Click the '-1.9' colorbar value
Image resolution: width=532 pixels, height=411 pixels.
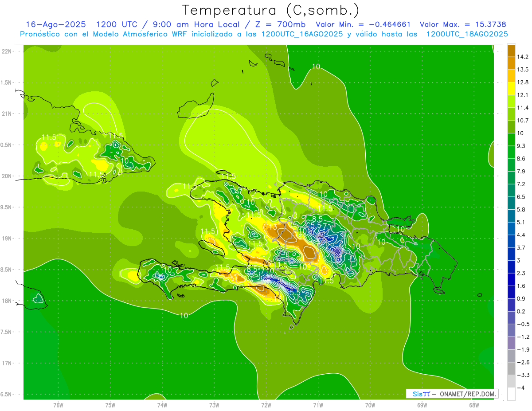(x=523, y=350)
